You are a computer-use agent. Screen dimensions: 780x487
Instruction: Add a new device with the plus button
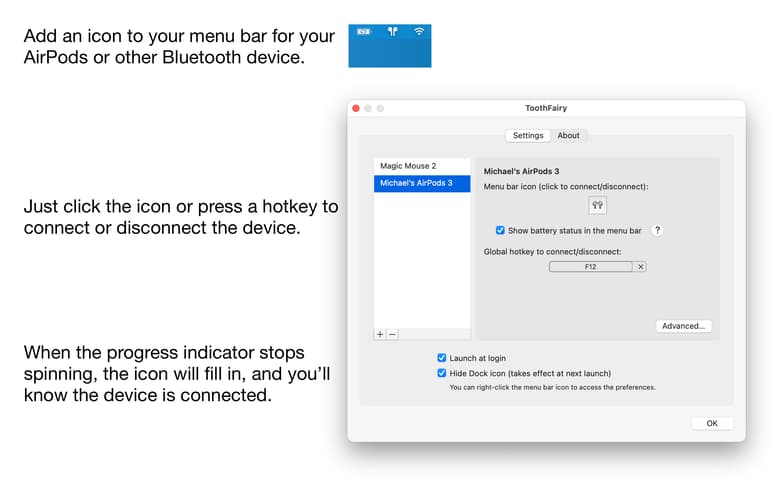tap(380, 335)
